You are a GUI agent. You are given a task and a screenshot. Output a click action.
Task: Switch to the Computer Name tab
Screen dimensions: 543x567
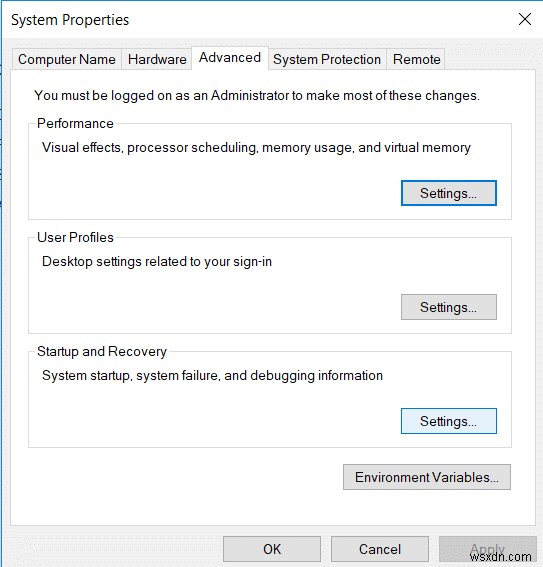pos(67,59)
